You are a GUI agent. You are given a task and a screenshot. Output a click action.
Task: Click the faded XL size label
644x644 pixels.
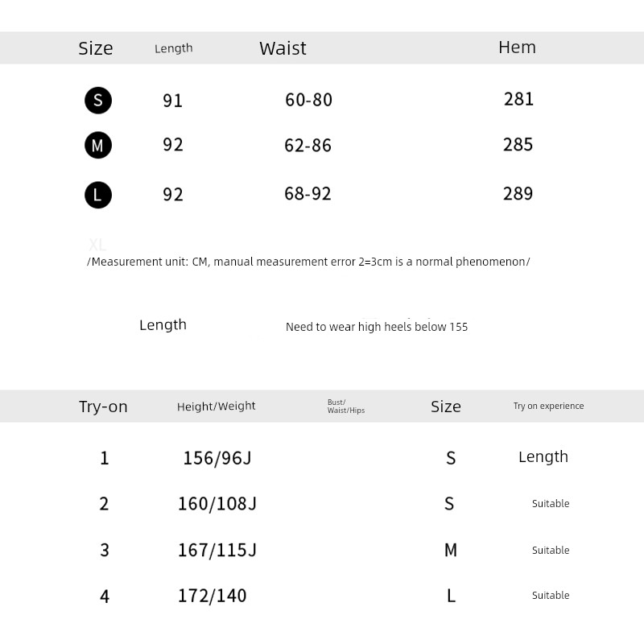point(97,245)
